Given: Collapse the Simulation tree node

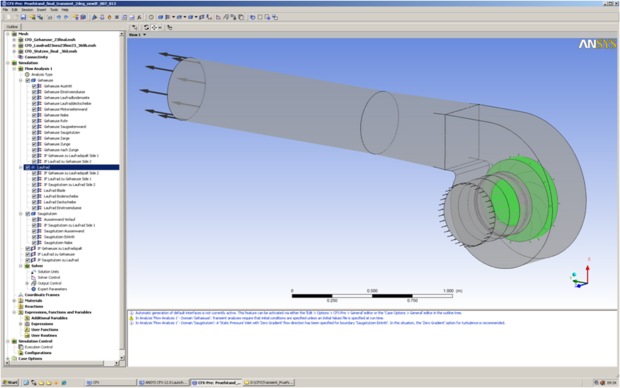Looking at the screenshot, I should click(x=8, y=63).
